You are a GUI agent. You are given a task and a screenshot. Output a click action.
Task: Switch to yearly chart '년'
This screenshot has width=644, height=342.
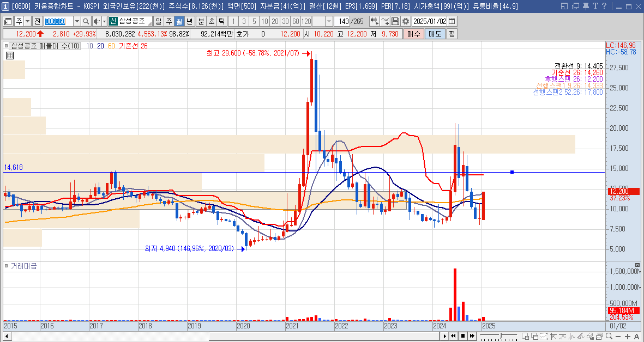189,21
